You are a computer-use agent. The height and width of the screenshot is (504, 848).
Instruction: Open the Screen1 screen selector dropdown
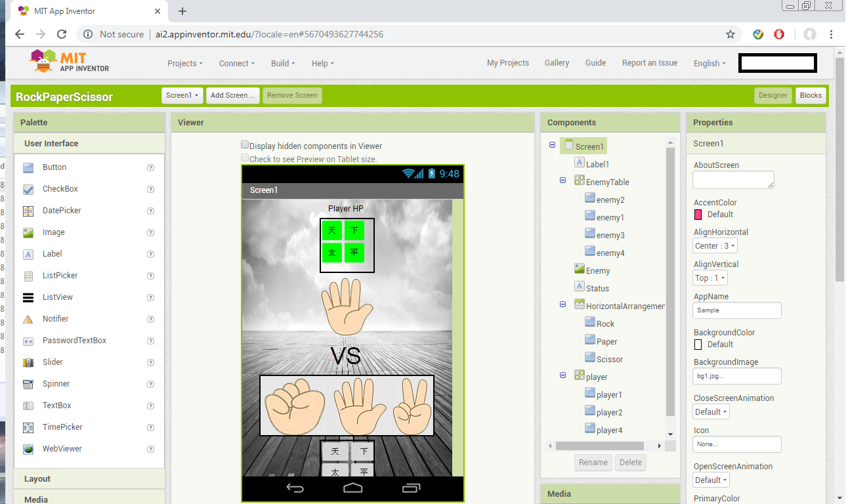(x=182, y=95)
